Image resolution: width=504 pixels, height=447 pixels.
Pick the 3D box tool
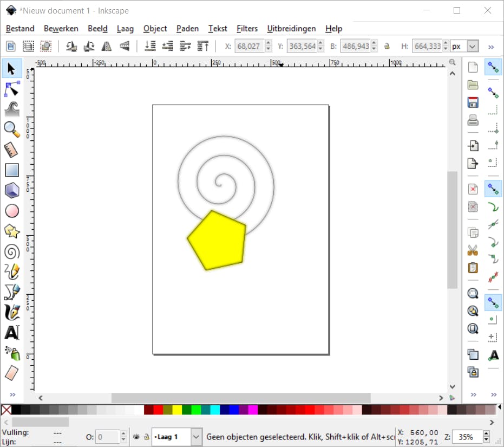(12, 190)
